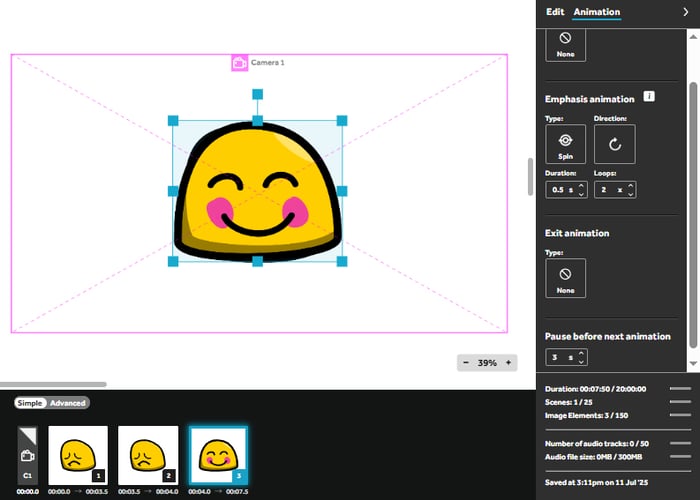Viewport: 700px width, 500px height.
Task: Click the Loops 2 x field
Action: (615, 190)
